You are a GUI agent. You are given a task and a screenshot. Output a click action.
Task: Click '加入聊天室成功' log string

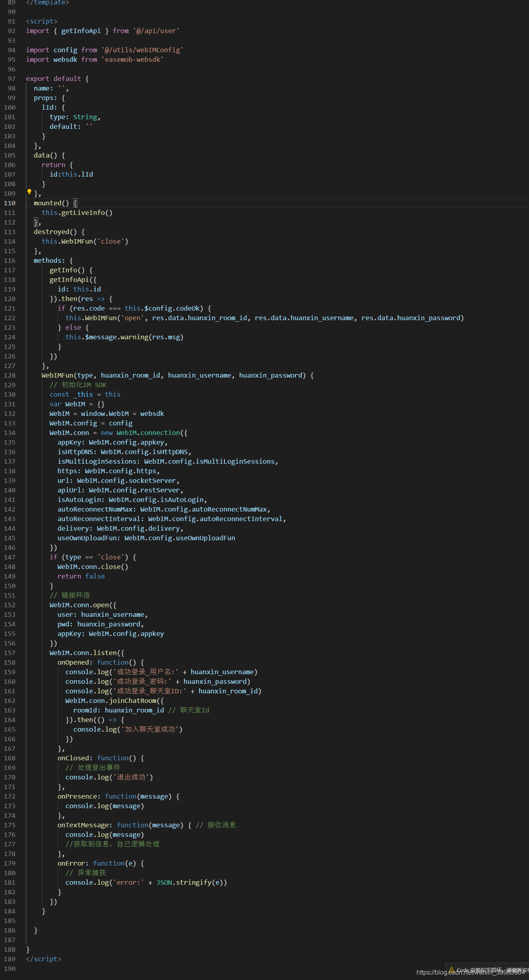[x=150, y=729]
